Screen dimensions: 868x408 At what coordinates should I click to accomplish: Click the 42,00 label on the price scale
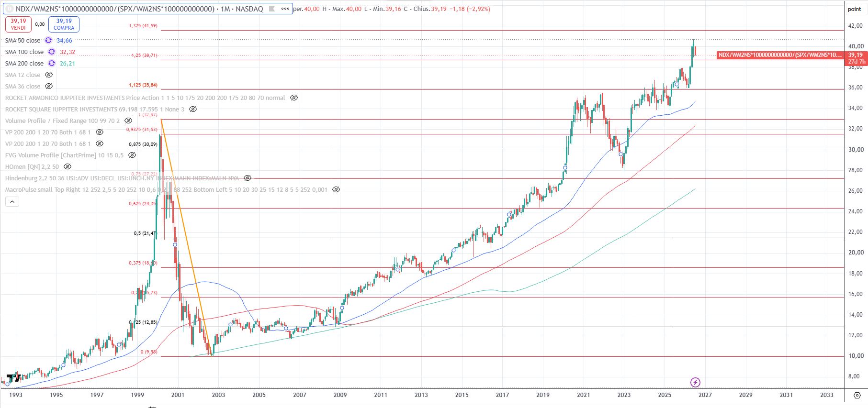coord(856,26)
